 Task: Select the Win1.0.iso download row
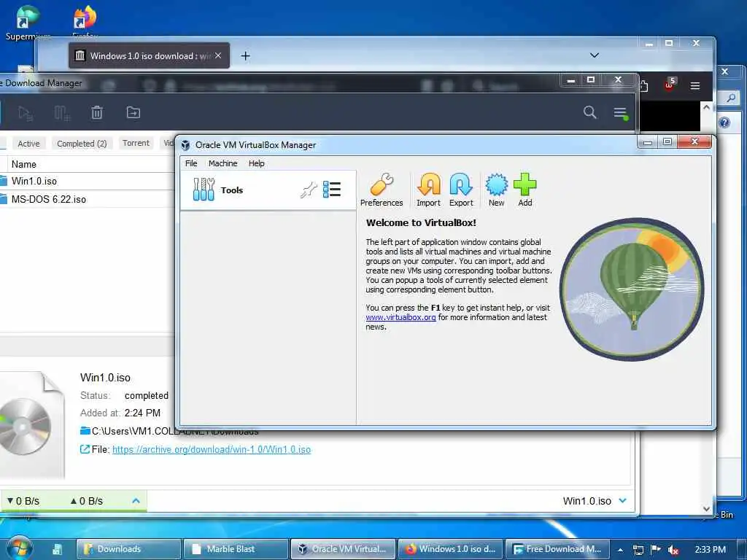click(x=88, y=182)
